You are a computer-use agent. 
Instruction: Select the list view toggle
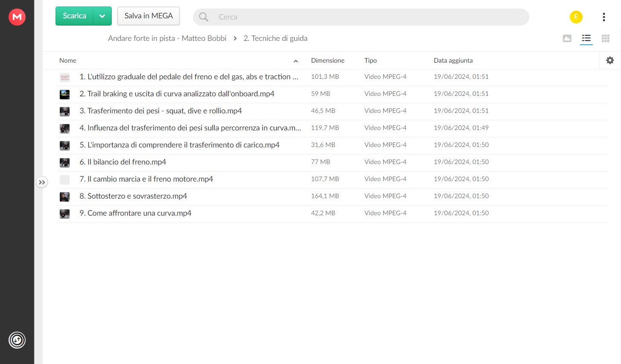point(586,38)
